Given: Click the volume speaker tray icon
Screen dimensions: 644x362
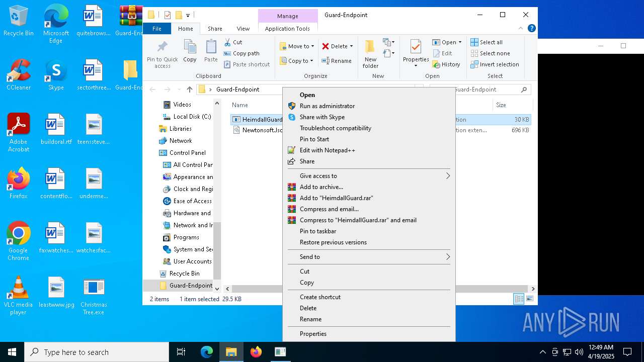Looking at the screenshot, I should tap(579, 352).
